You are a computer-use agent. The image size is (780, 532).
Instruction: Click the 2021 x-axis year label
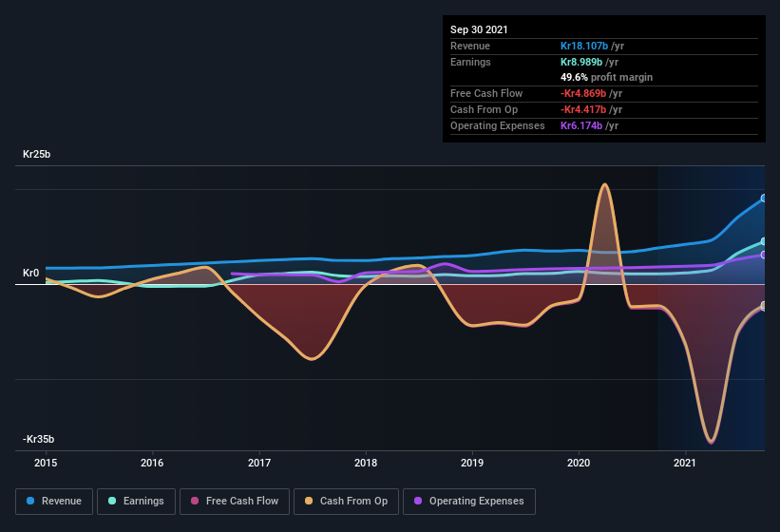[685, 463]
